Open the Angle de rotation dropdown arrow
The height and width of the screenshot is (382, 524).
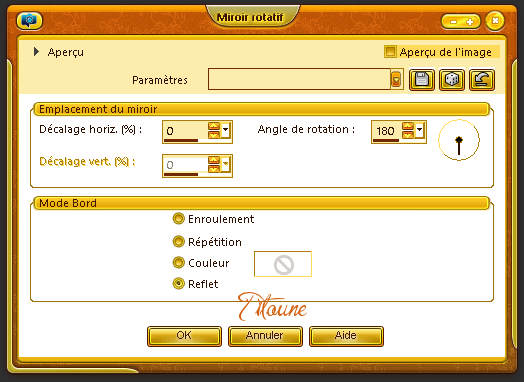(x=419, y=130)
